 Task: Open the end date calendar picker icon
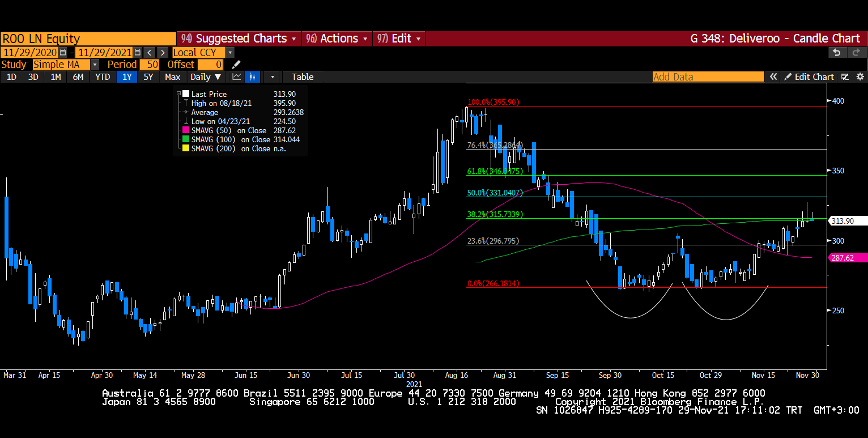pos(137,52)
